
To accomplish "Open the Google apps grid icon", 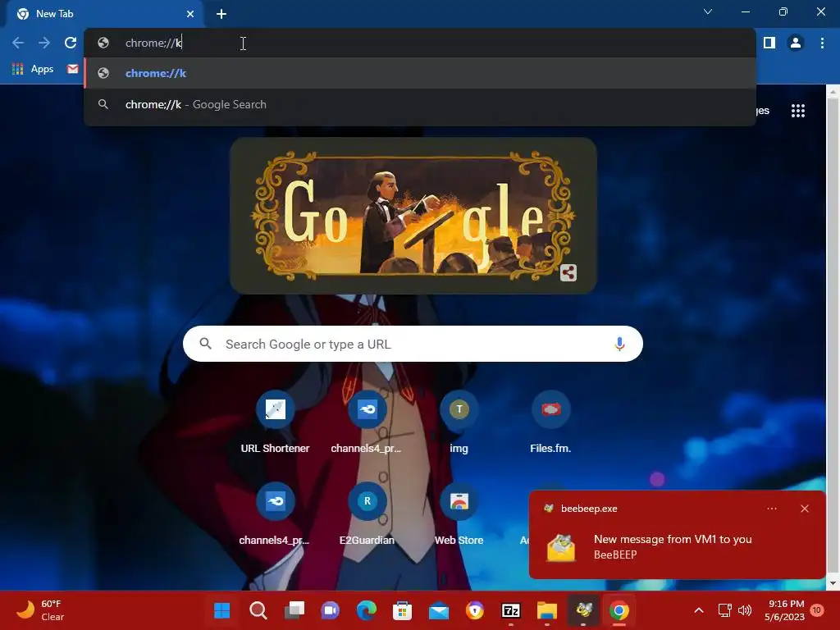I will (x=798, y=111).
